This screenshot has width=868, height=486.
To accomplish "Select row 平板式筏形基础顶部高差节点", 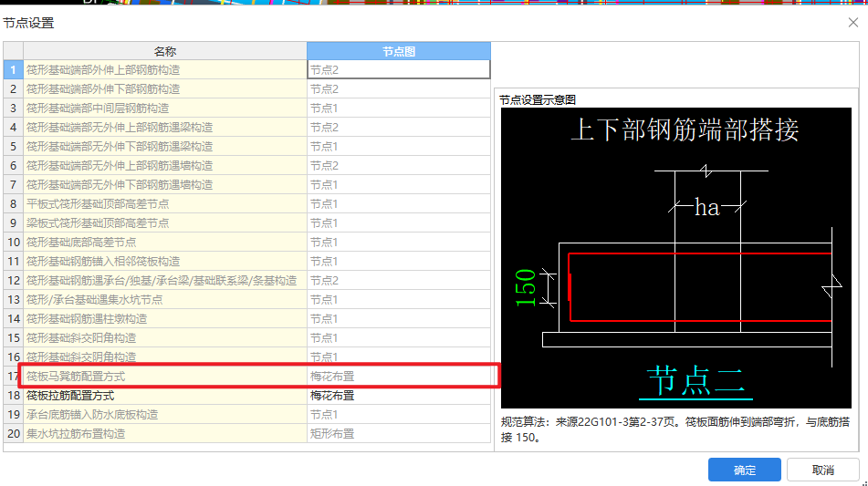I will pos(165,204).
